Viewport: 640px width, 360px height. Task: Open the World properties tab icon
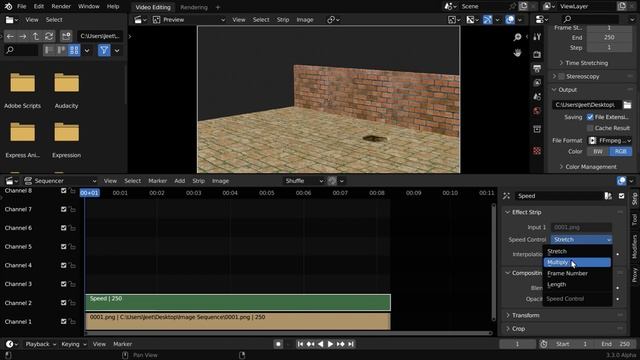[x=537, y=111]
